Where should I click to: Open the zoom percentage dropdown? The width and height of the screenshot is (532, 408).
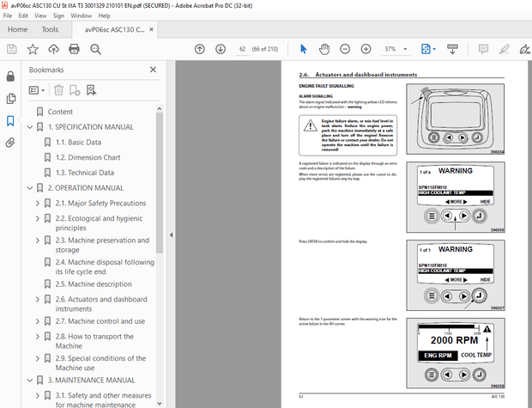(x=405, y=49)
